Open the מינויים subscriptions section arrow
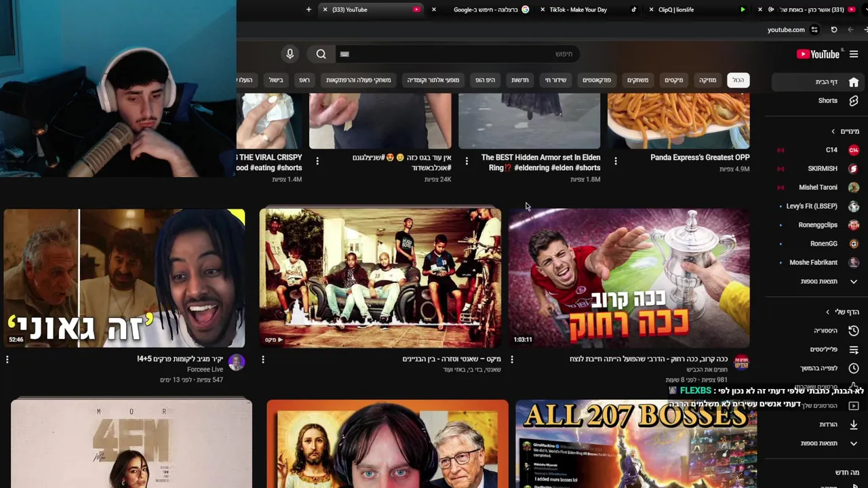The width and height of the screenshot is (868, 488). pos(833,131)
